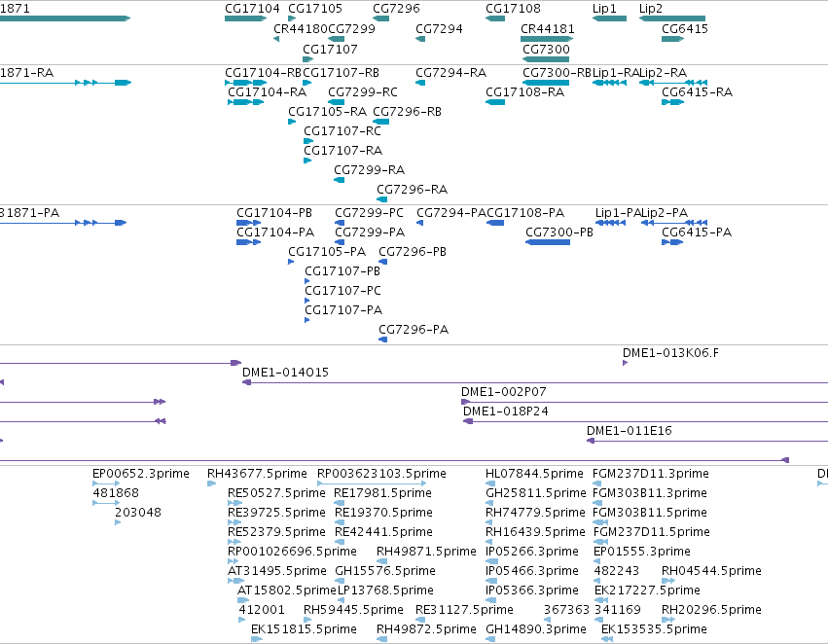The image size is (828, 644).
Task: Click feature label 481868
Action: (x=116, y=493)
